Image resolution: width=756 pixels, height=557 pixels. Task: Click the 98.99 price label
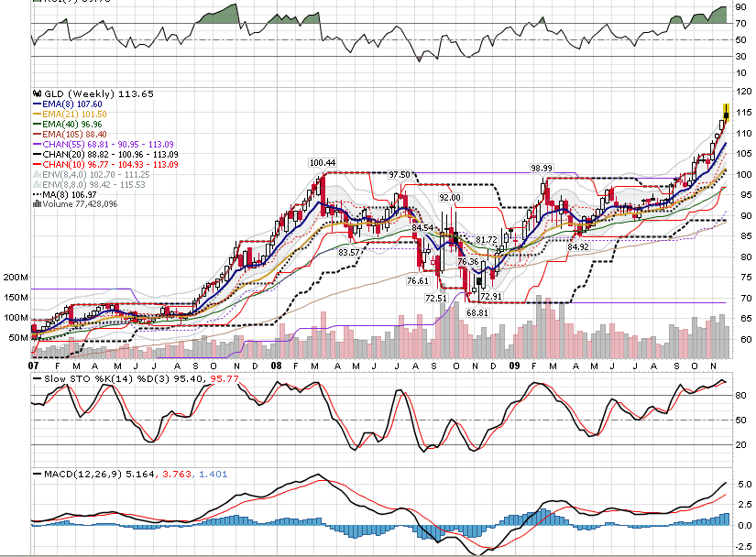[x=542, y=169]
